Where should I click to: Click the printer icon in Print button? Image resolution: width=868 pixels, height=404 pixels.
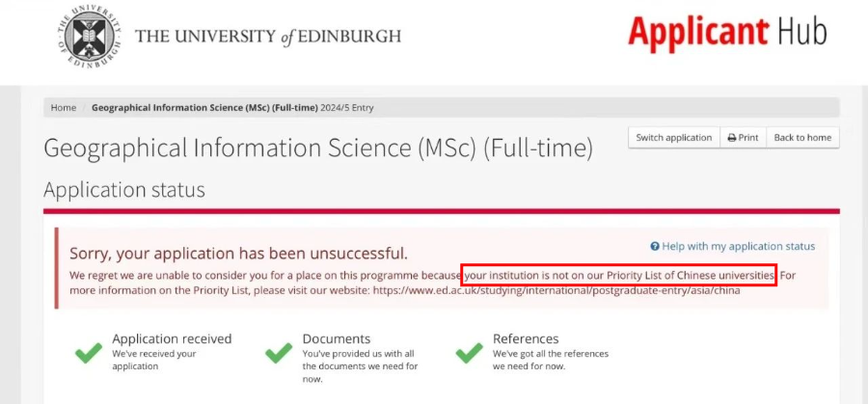coord(731,138)
